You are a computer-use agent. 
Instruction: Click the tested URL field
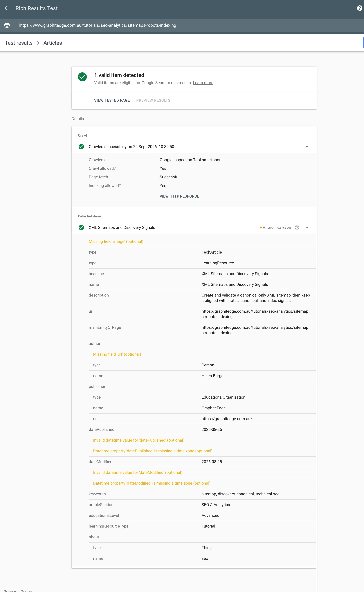click(x=98, y=25)
